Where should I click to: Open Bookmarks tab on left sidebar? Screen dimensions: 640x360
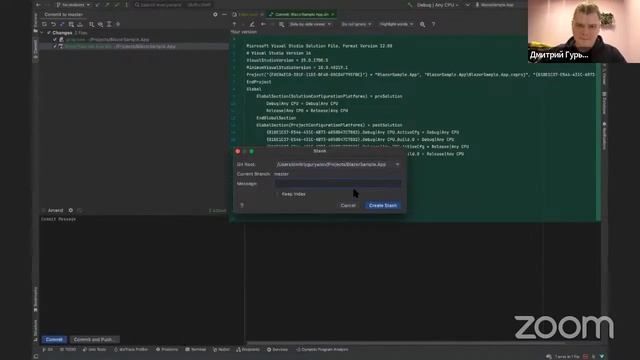[x=36, y=299]
